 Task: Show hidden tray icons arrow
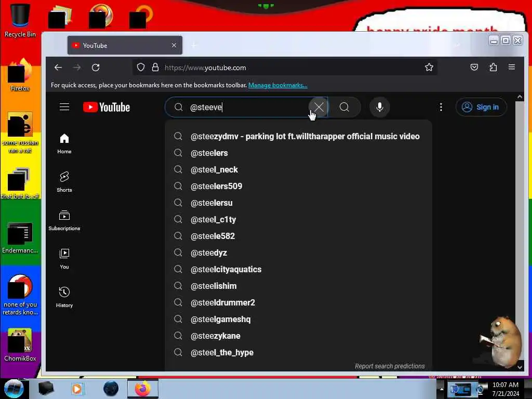442,389
